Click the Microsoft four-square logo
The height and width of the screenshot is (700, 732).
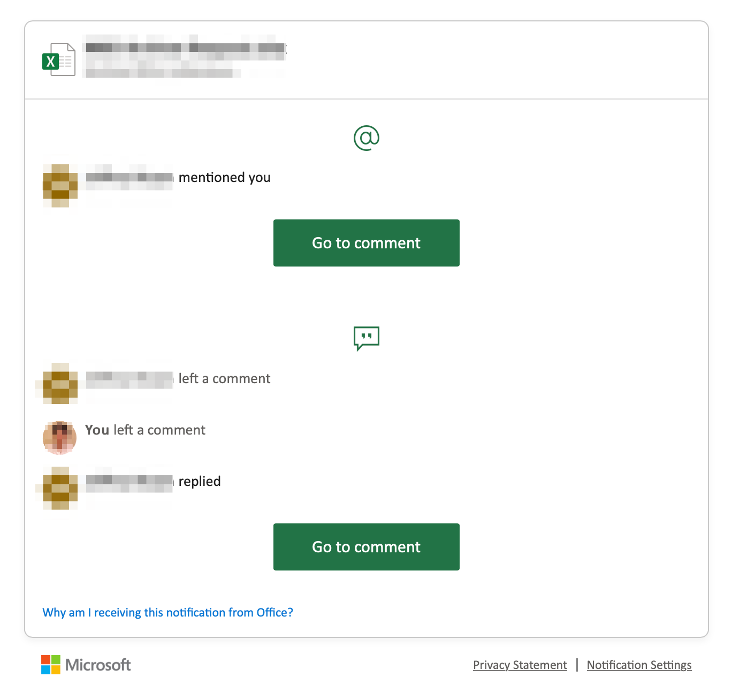pyautogui.click(x=50, y=665)
